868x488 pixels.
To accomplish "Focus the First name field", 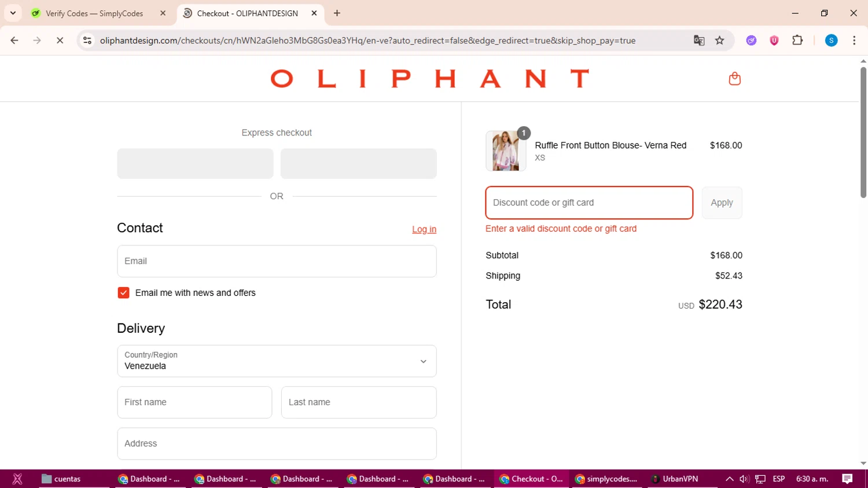I will coord(194,402).
